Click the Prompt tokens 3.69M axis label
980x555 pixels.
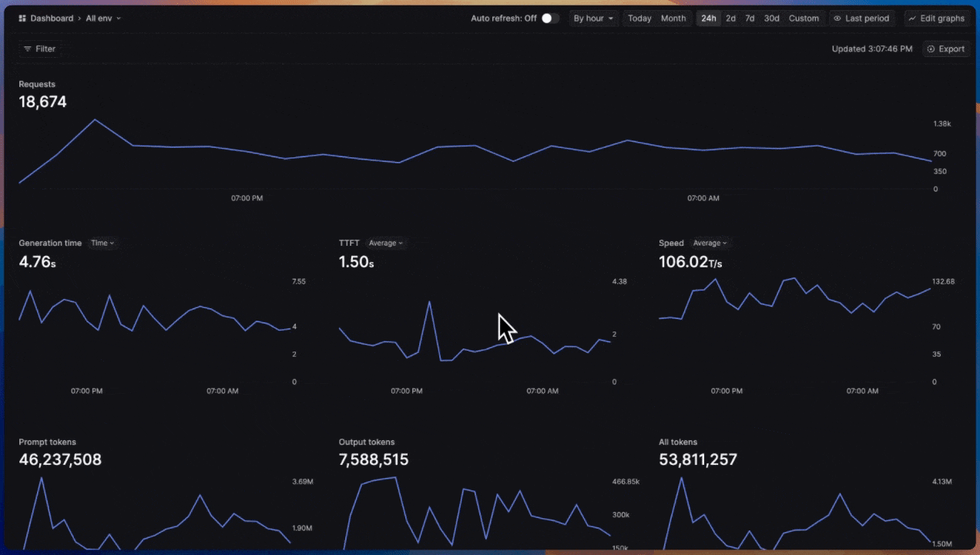[302, 482]
